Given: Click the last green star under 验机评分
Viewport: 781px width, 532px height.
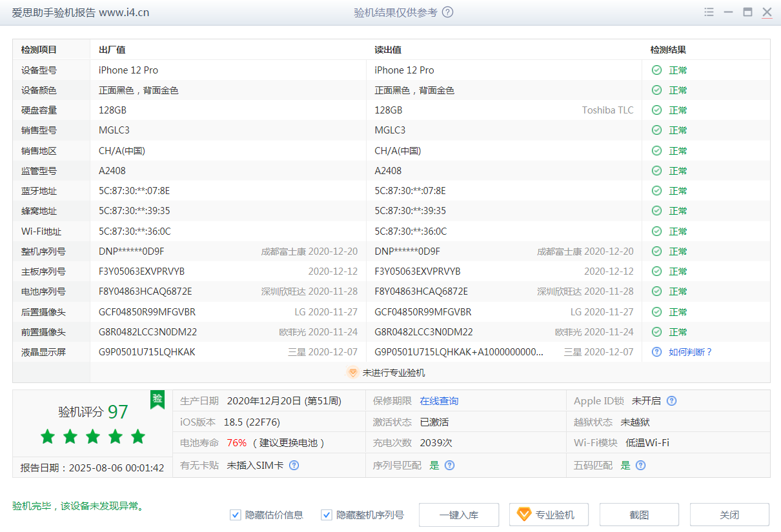Looking at the screenshot, I should point(137,437).
